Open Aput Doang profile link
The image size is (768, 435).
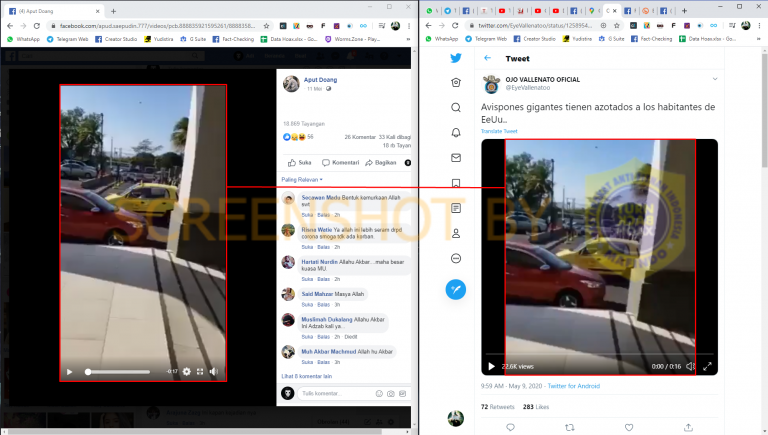click(x=320, y=80)
